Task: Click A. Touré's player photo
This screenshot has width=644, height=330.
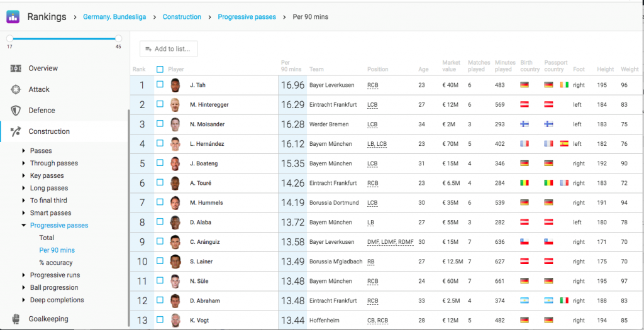Action: 175,183
